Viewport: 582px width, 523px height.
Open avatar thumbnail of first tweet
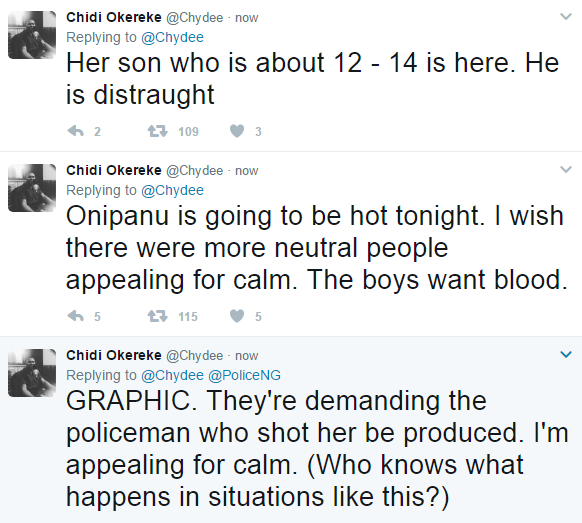coord(32,35)
